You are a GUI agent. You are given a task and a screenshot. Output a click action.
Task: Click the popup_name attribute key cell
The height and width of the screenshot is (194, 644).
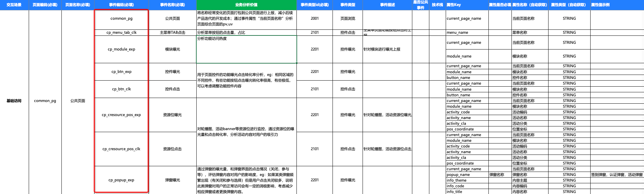click(467, 175)
